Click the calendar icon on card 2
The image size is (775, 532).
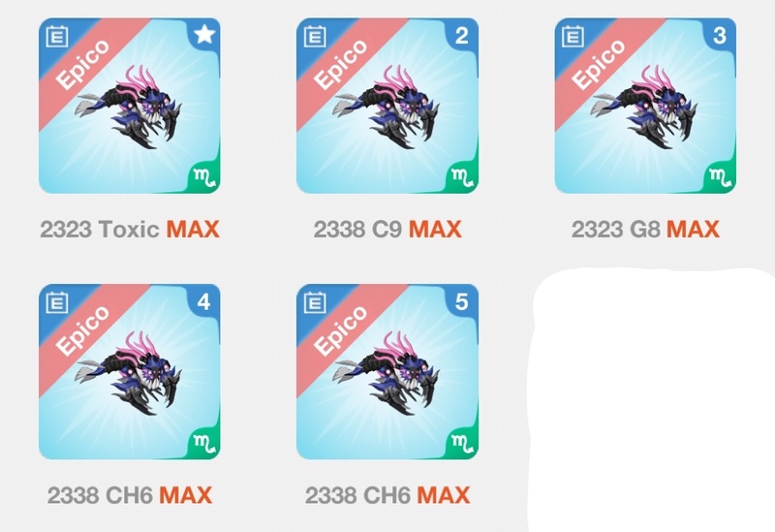[315, 37]
